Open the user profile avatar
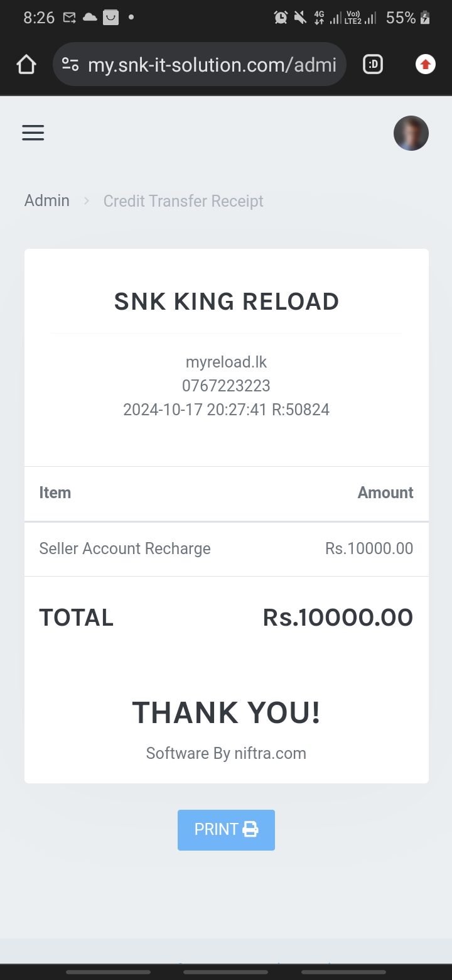 click(411, 133)
